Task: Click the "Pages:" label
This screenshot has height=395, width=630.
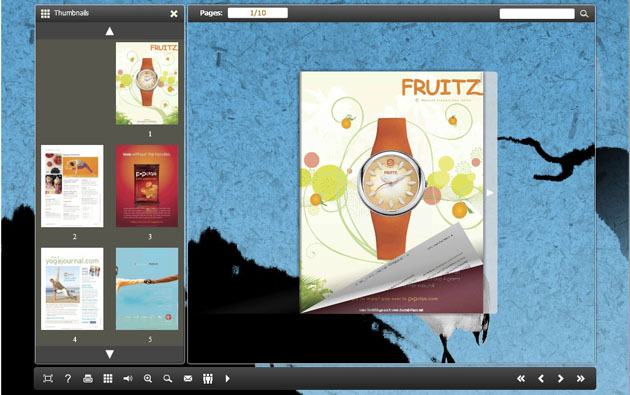Action: (211, 13)
